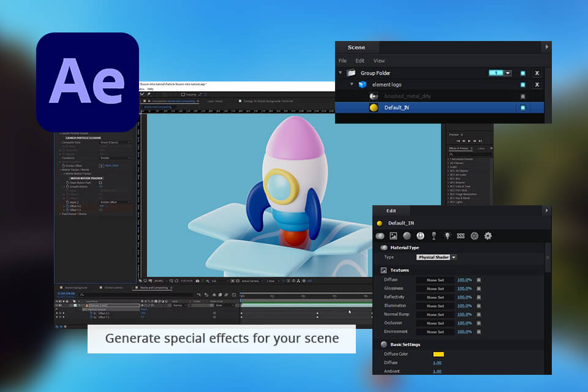Click the Diffuse 1.00 value in Basic Settings
Viewport: 588px width, 392px height.
coord(437,363)
